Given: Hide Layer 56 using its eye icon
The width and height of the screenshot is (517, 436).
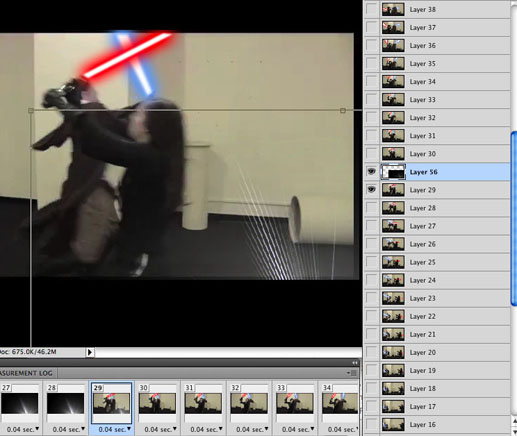Looking at the screenshot, I should point(371,172).
